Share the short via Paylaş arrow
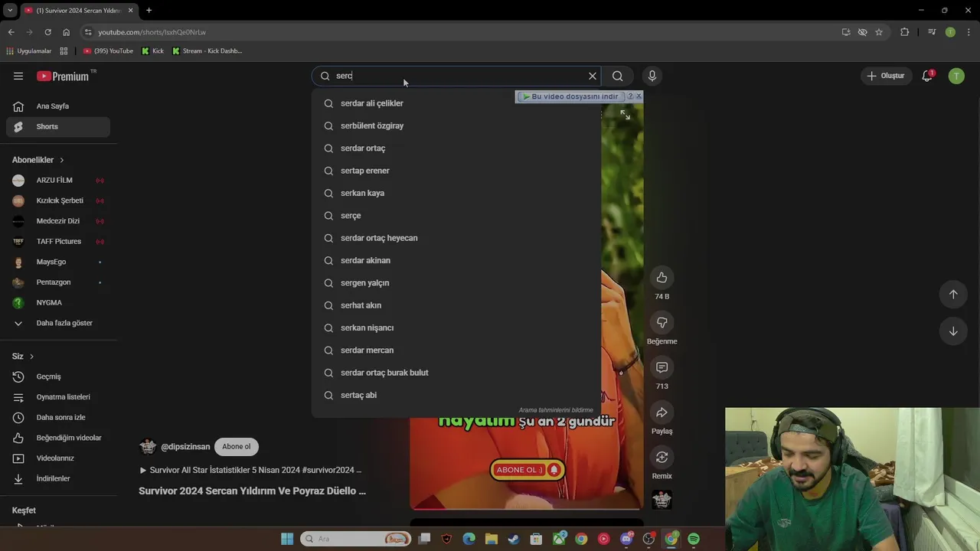Viewport: 980px width, 551px height. [x=661, y=413]
